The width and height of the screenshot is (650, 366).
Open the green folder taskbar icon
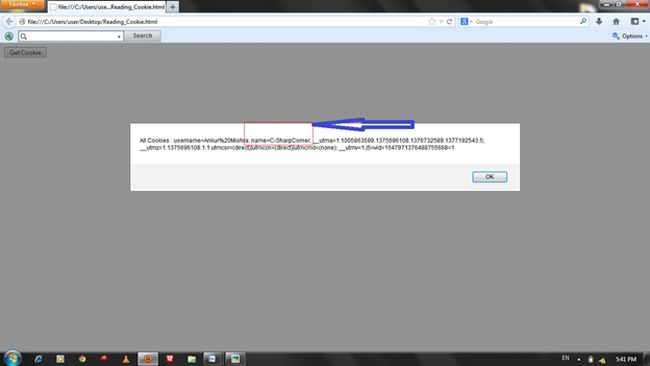click(192, 359)
